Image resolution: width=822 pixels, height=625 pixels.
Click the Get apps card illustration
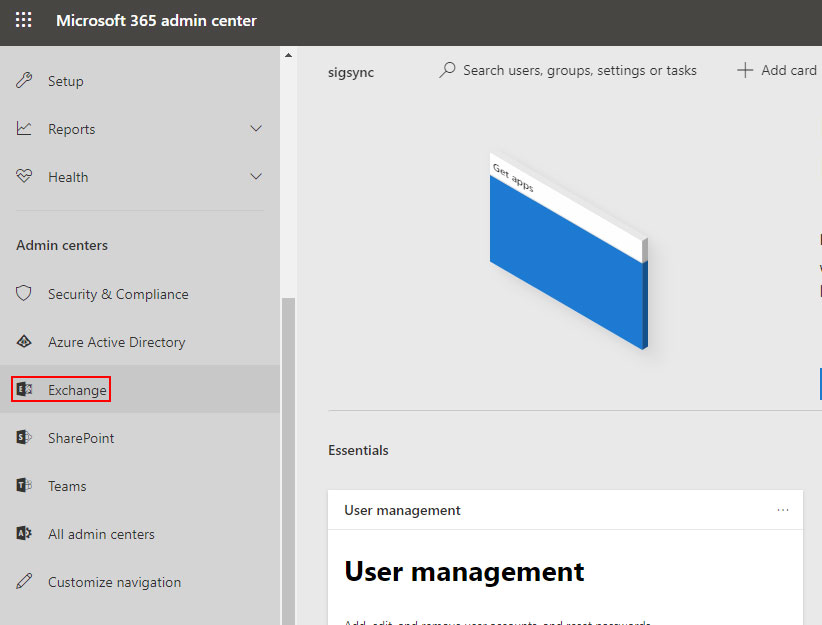[569, 251]
